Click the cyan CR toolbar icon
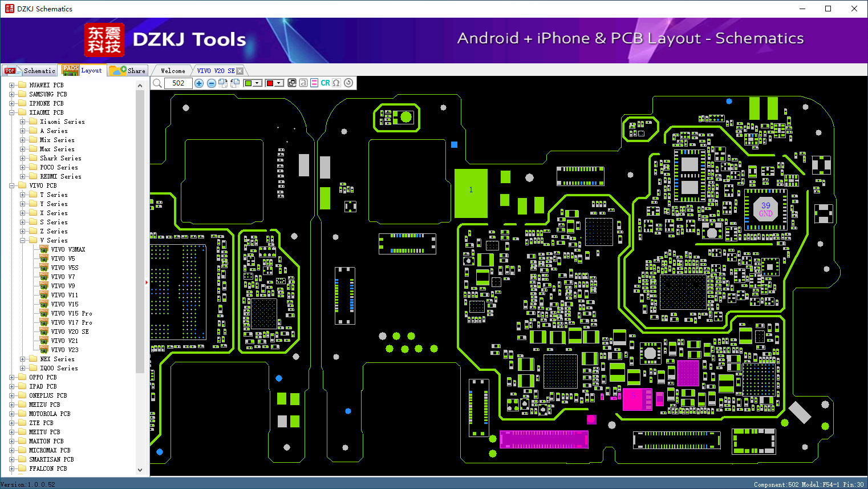 pyautogui.click(x=325, y=83)
